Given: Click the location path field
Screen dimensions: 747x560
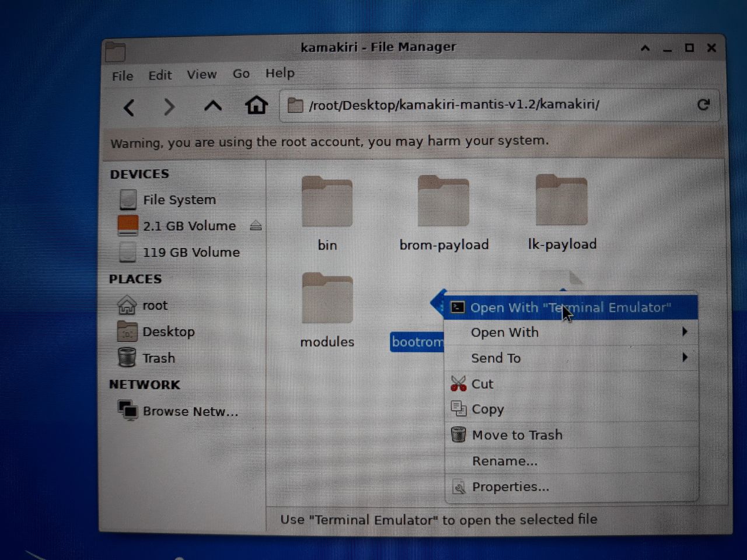Looking at the screenshot, I should pyautogui.click(x=499, y=105).
